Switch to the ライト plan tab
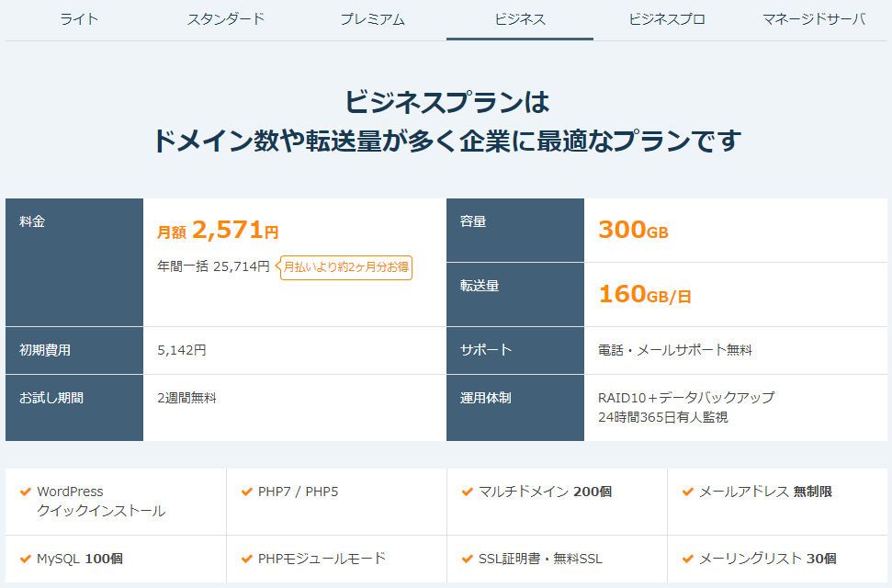892x588 pixels. tap(79, 19)
